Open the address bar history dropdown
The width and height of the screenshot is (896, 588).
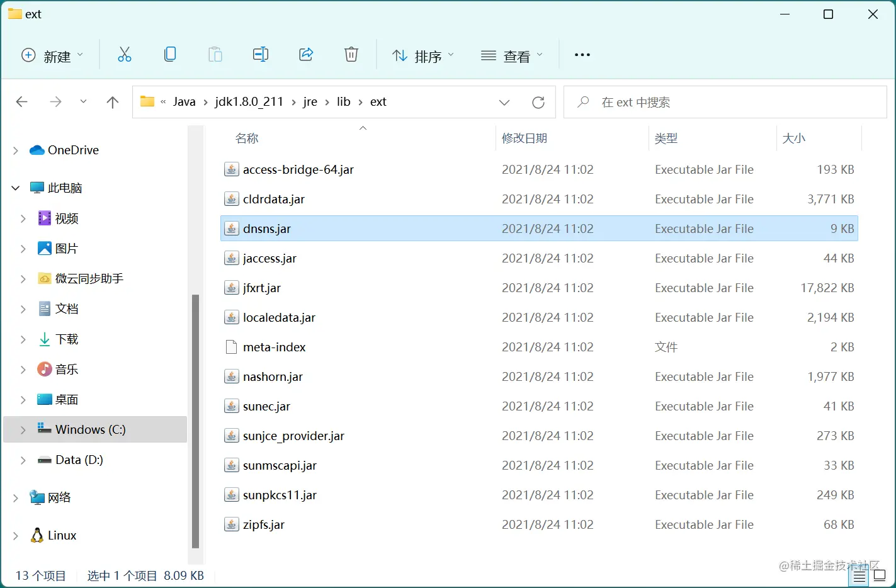[x=504, y=102]
